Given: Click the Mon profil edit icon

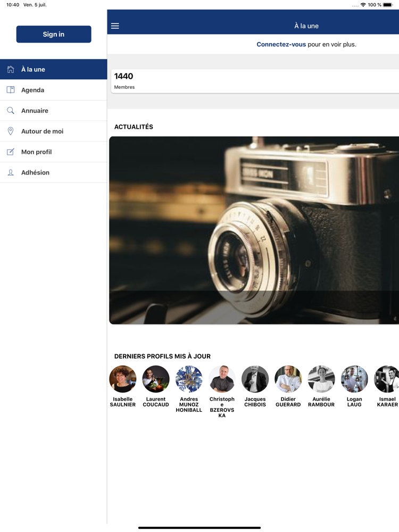Looking at the screenshot, I should tap(11, 152).
